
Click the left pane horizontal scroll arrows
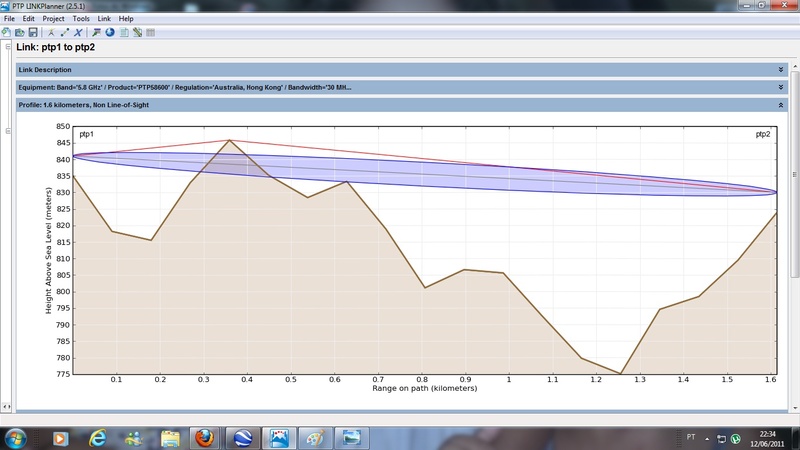click(6, 407)
